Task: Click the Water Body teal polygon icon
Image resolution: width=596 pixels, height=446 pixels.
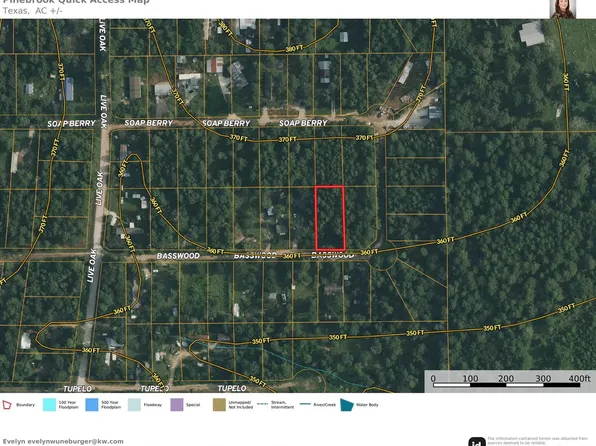Action: 347,405
